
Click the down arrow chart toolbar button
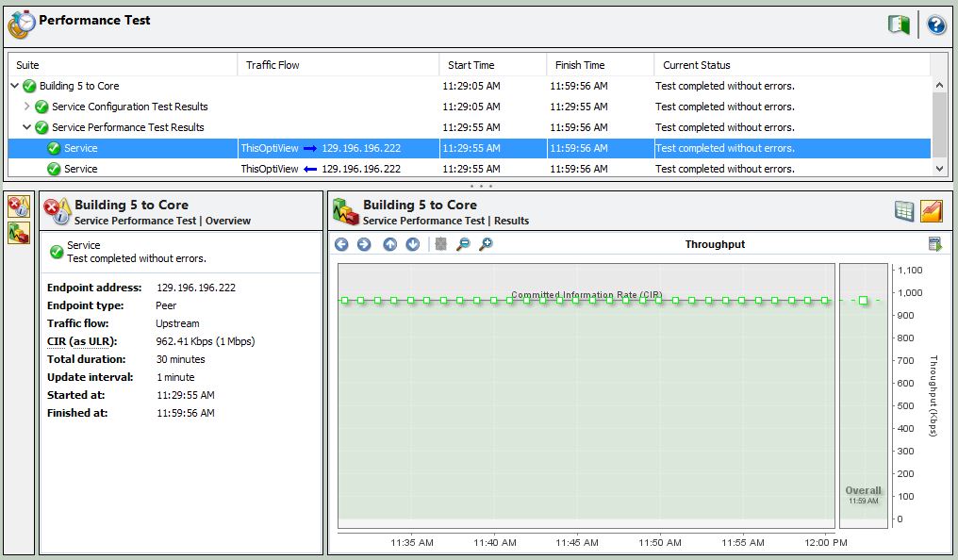pyautogui.click(x=413, y=244)
